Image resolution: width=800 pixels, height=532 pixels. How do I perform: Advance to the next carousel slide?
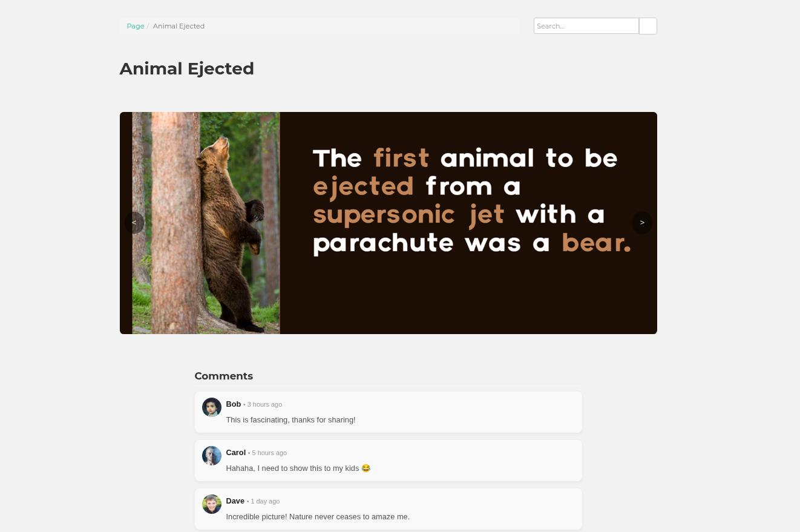[x=642, y=223]
